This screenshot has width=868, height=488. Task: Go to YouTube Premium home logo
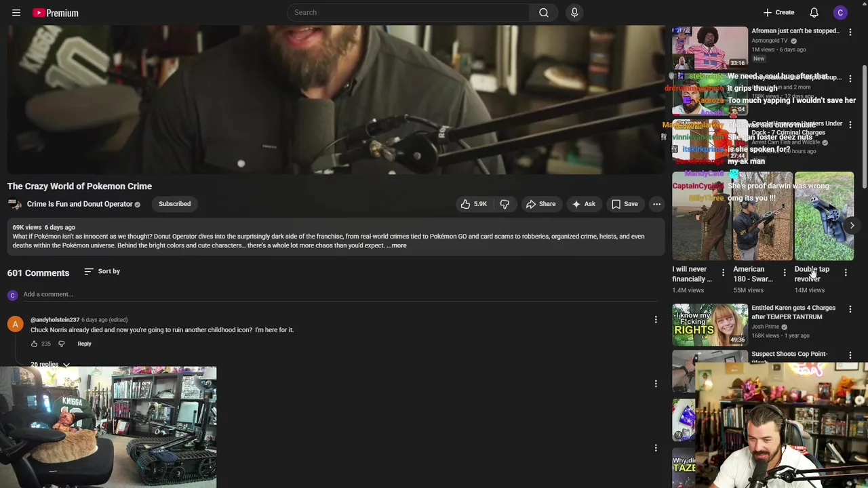tap(56, 13)
